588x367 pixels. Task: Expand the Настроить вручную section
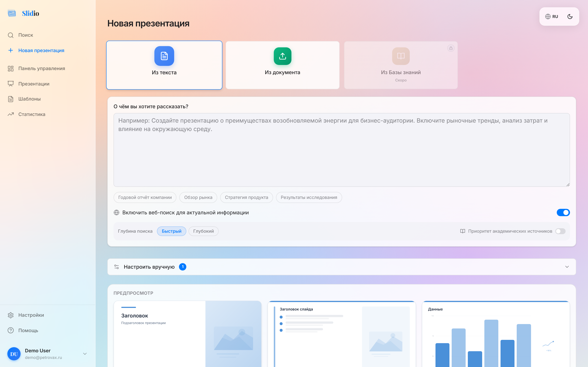point(567,267)
